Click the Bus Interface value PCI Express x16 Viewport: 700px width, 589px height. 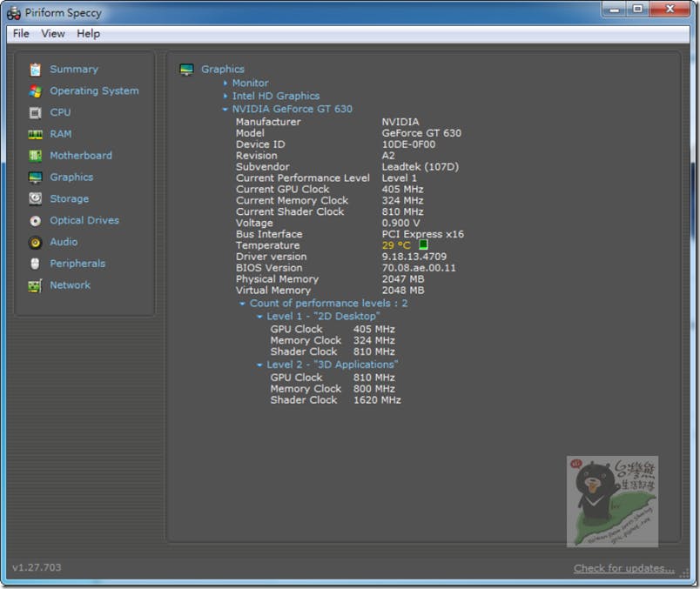tap(423, 234)
